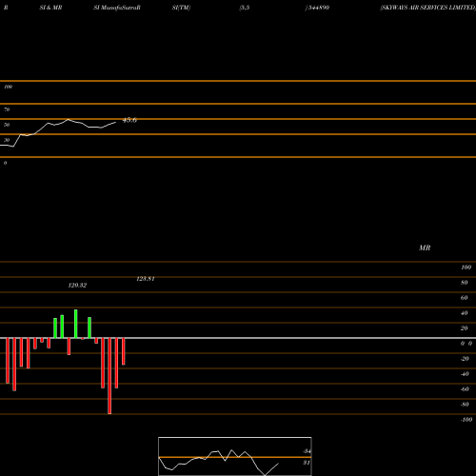Click the MR panel title label

coord(425,248)
